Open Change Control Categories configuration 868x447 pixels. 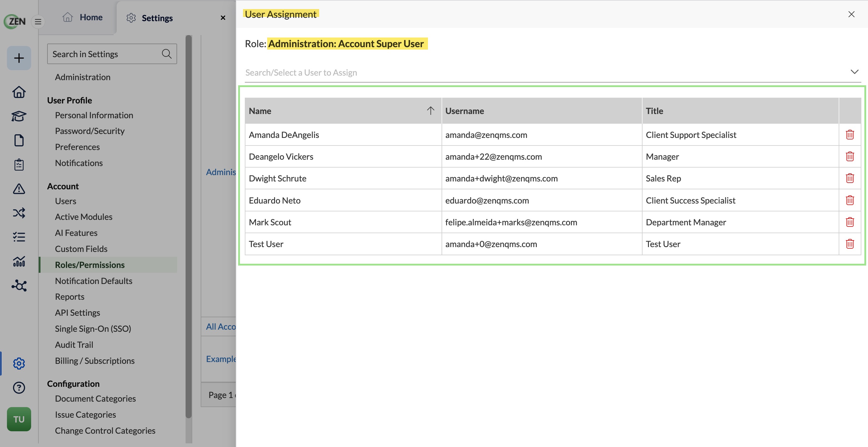point(105,430)
